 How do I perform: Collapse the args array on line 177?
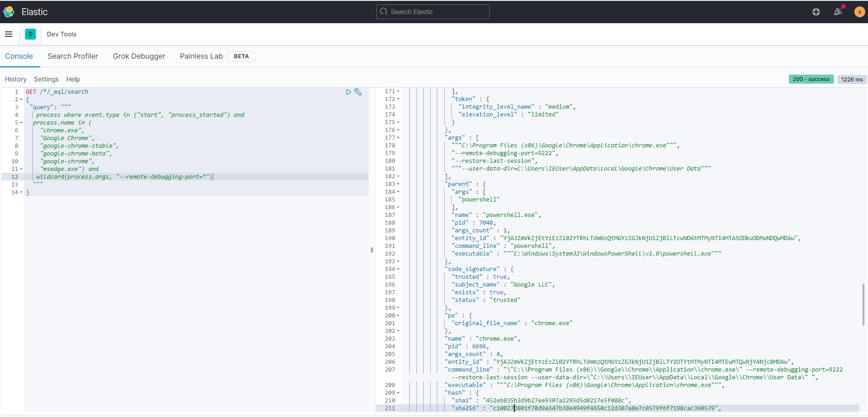(398, 137)
